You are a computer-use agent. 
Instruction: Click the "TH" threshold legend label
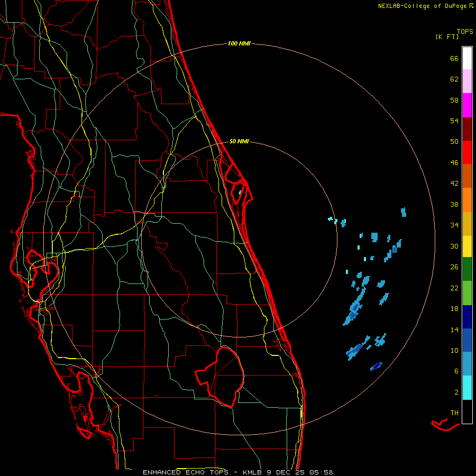[454, 413]
